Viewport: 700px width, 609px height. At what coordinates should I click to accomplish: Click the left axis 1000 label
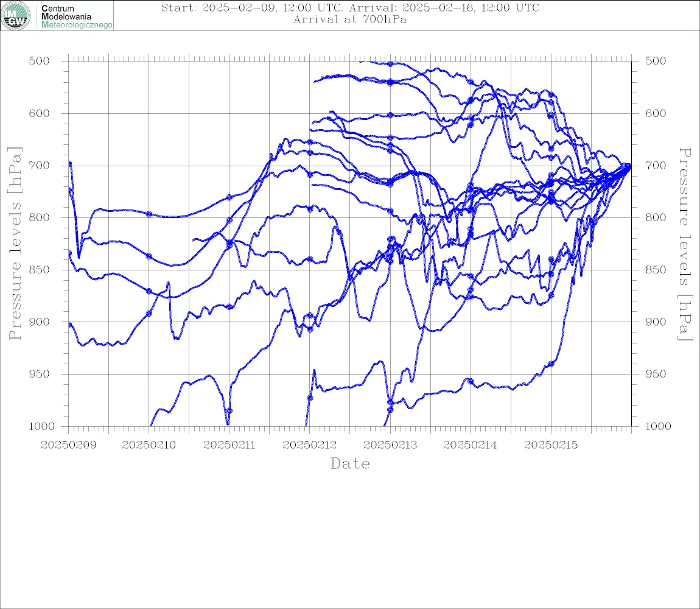[42, 426]
